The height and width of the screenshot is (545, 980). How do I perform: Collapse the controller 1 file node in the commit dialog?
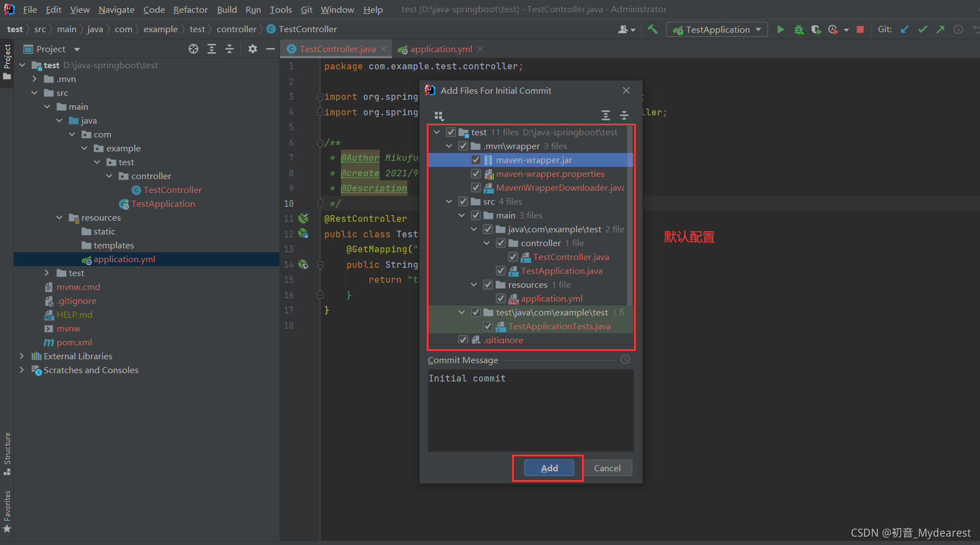(487, 243)
